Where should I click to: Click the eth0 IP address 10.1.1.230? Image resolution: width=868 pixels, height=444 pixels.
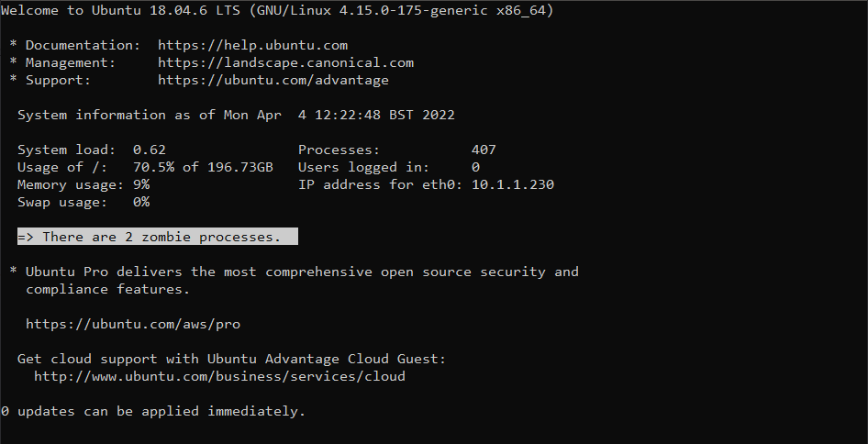coord(512,184)
